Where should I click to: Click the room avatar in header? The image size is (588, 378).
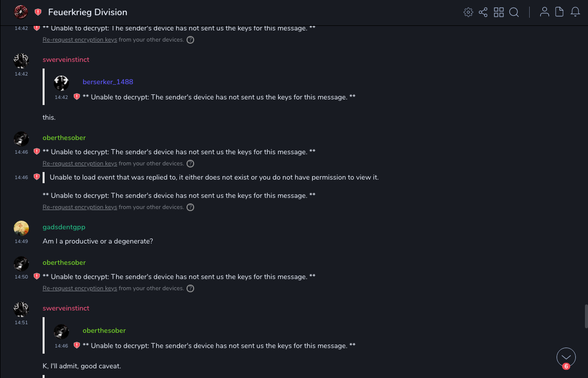coord(21,12)
